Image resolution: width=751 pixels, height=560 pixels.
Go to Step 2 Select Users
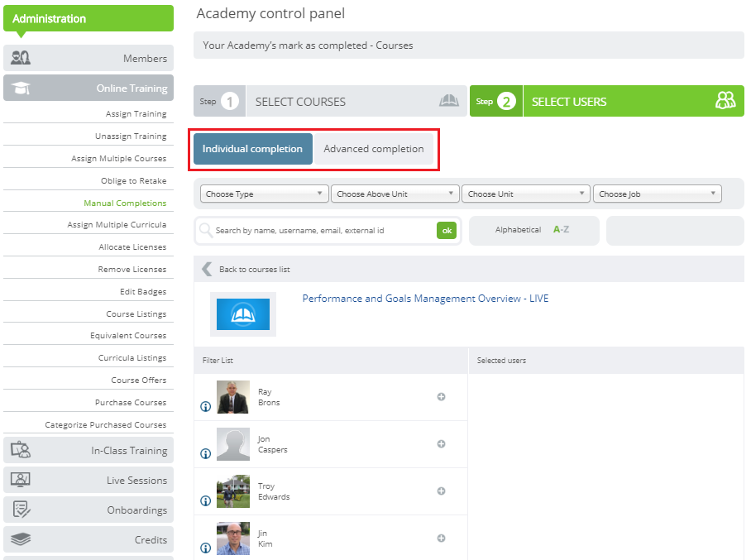pos(607,101)
